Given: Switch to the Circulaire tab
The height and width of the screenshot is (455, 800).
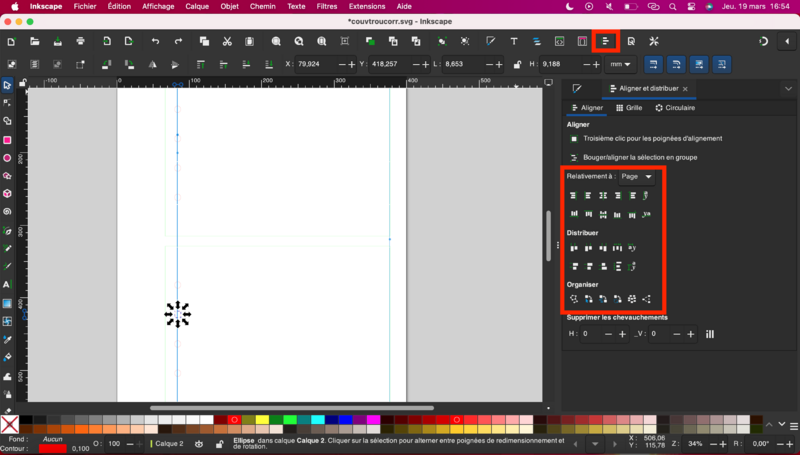Looking at the screenshot, I should (675, 107).
